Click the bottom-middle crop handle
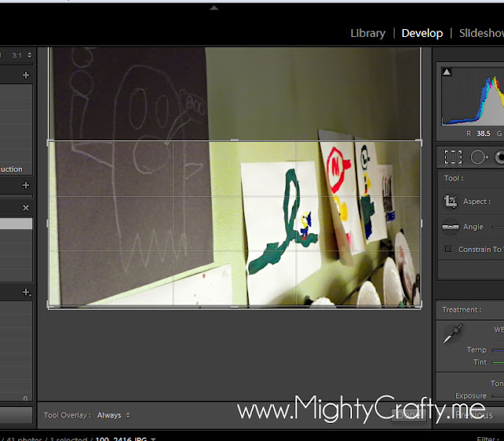The width and height of the screenshot is (504, 441). [x=235, y=307]
